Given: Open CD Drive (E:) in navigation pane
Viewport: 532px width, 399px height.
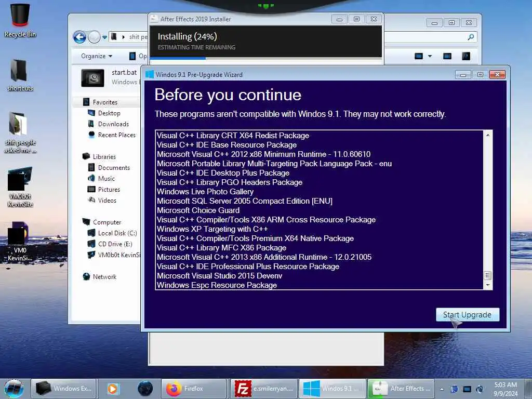Looking at the screenshot, I should point(115,244).
